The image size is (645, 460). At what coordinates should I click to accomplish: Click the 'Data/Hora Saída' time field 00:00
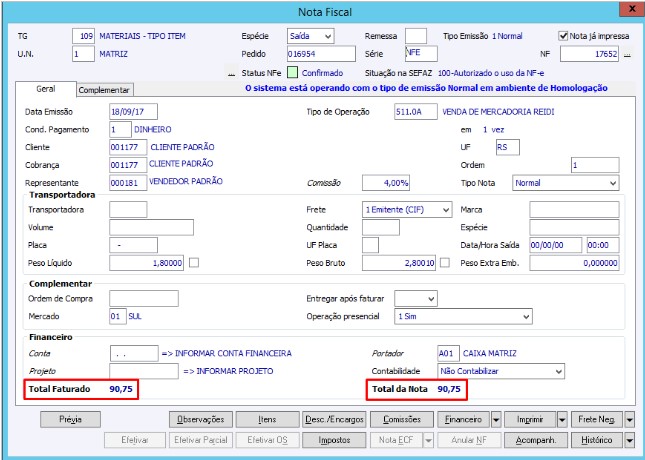point(603,245)
